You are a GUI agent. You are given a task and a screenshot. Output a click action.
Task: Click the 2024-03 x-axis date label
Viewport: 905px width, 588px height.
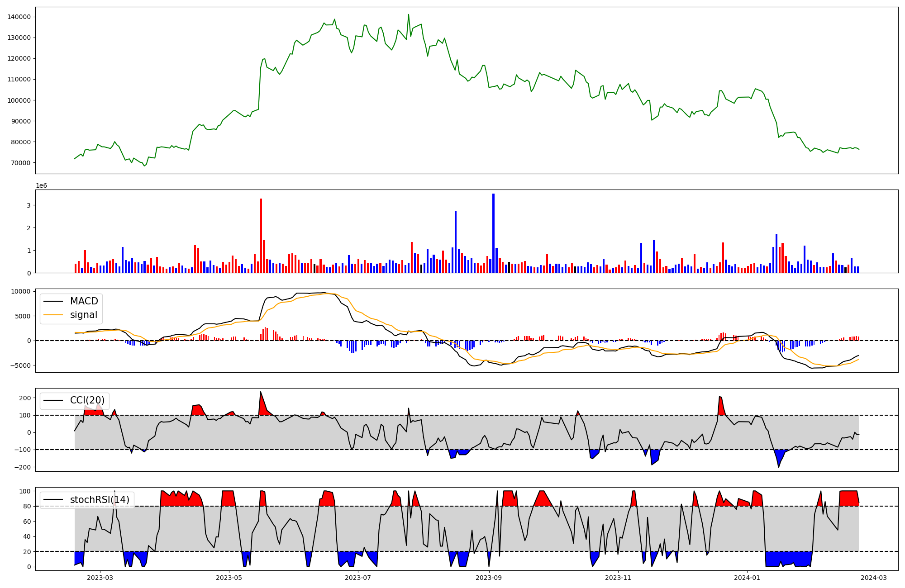[x=874, y=578]
